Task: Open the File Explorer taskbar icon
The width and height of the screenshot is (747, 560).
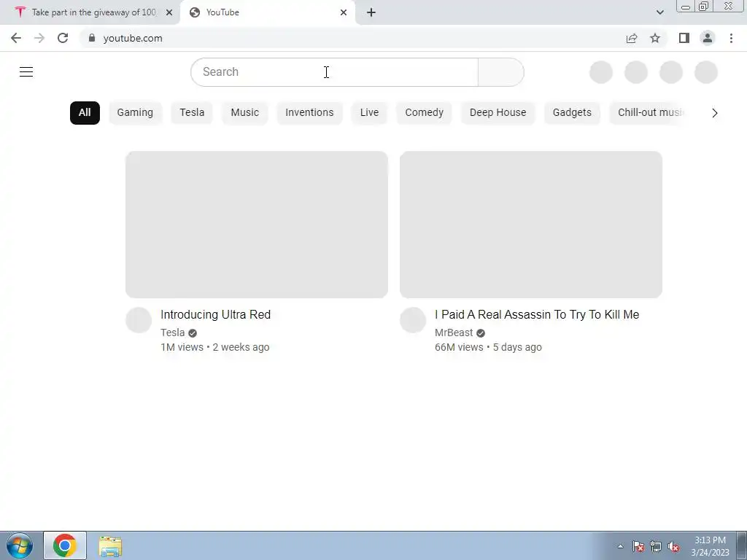Action: point(110,546)
